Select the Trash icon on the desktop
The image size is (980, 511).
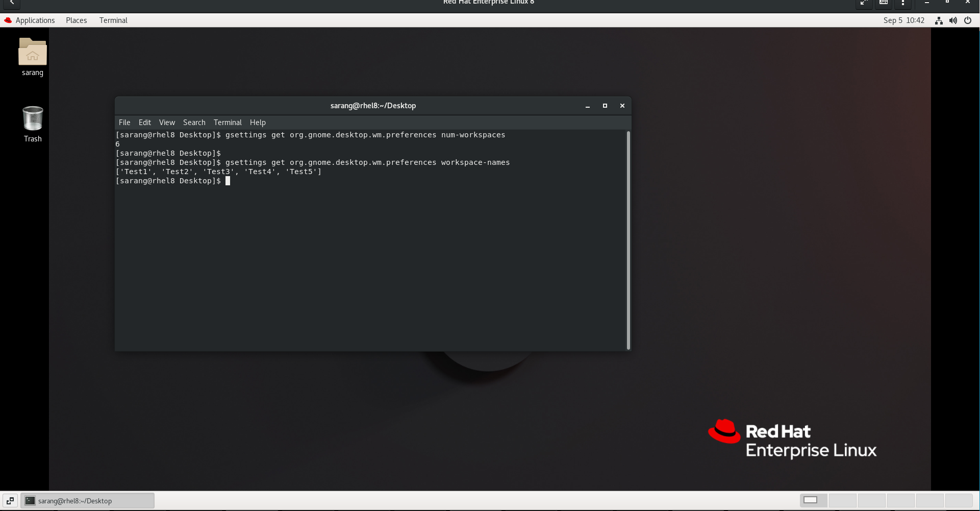click(33, 124)
